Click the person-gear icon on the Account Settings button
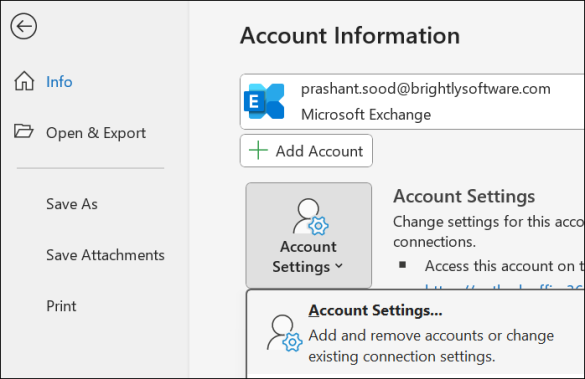 click(x=310, y=217)
